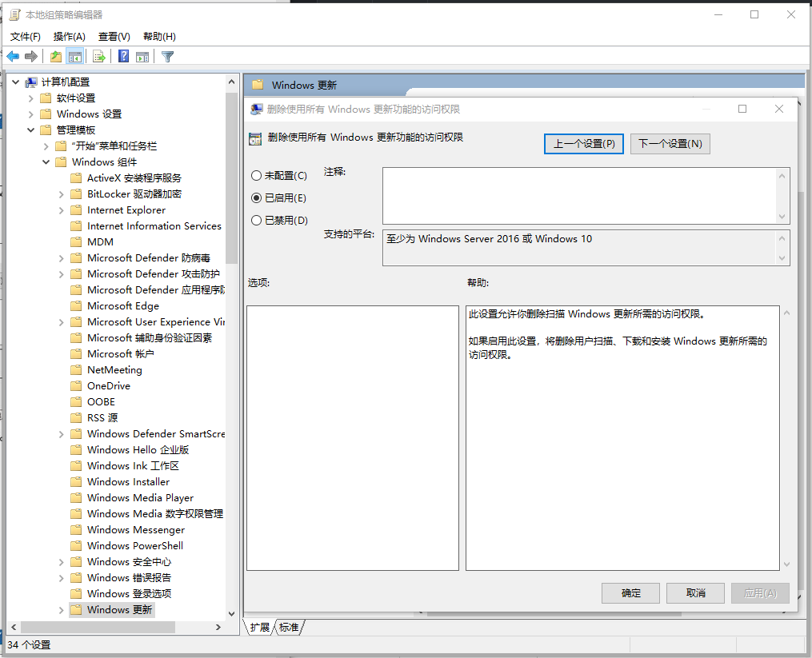Open the 操作(A) menu

pyautogui.click(x=70, y=36)
